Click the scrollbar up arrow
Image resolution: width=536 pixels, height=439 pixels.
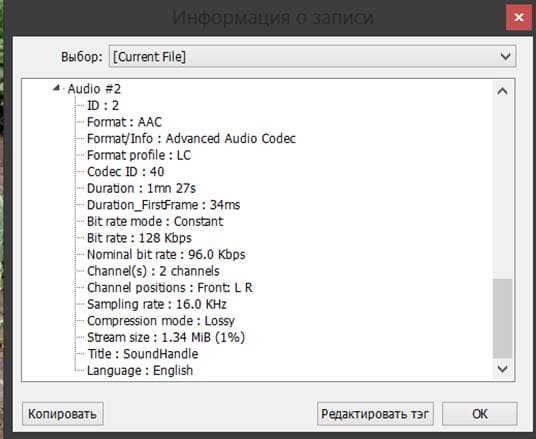[x=502, y=91]
